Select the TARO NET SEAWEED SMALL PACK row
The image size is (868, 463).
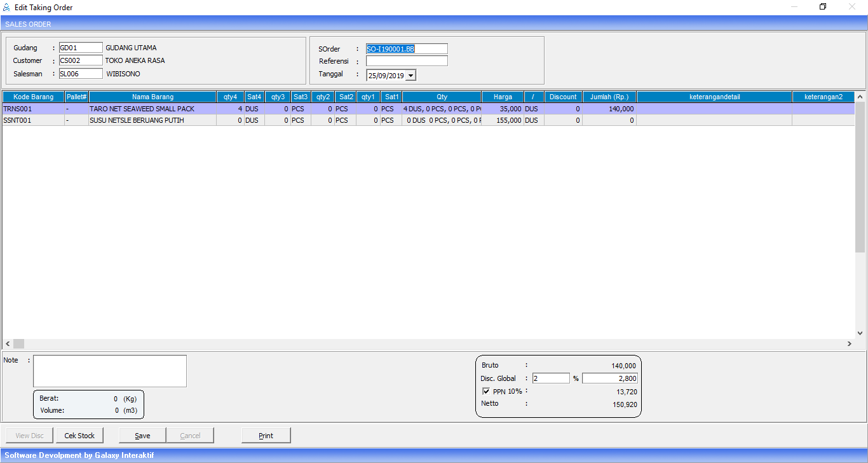point(142,109)
